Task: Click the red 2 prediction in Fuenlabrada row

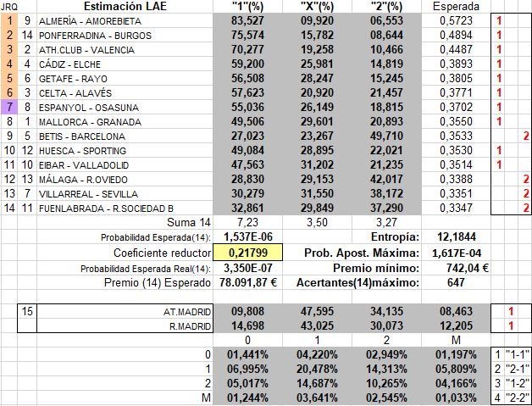Action: click(x=526, y=209)
